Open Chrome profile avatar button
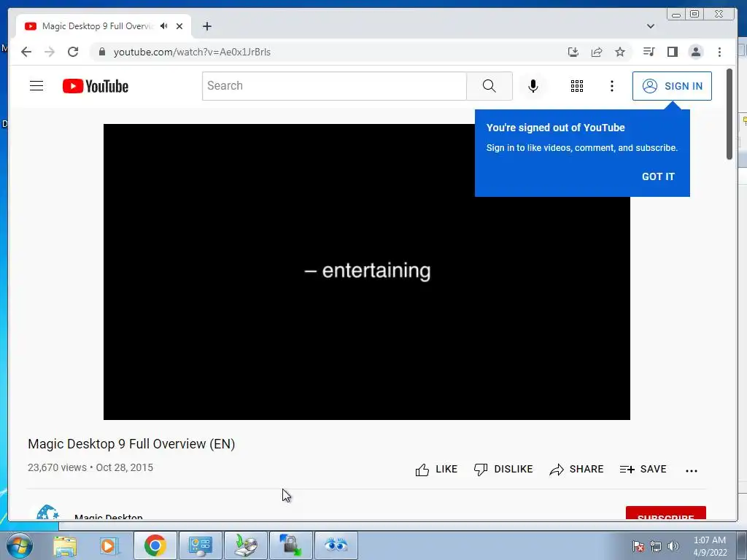 click(x=695, y=52)
